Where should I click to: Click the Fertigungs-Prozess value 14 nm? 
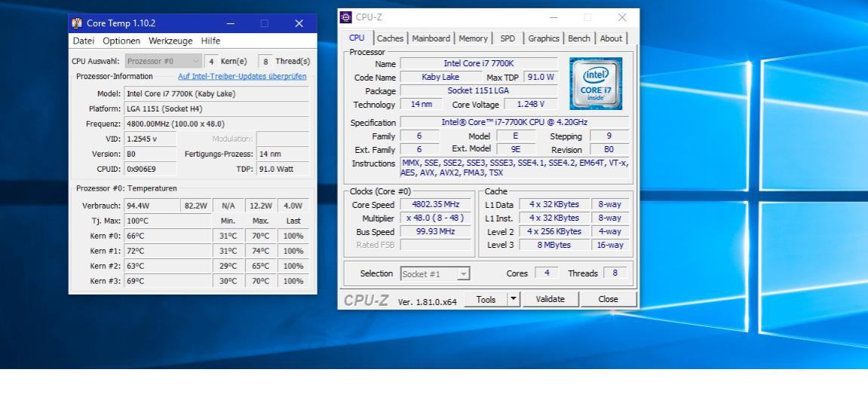283,154
